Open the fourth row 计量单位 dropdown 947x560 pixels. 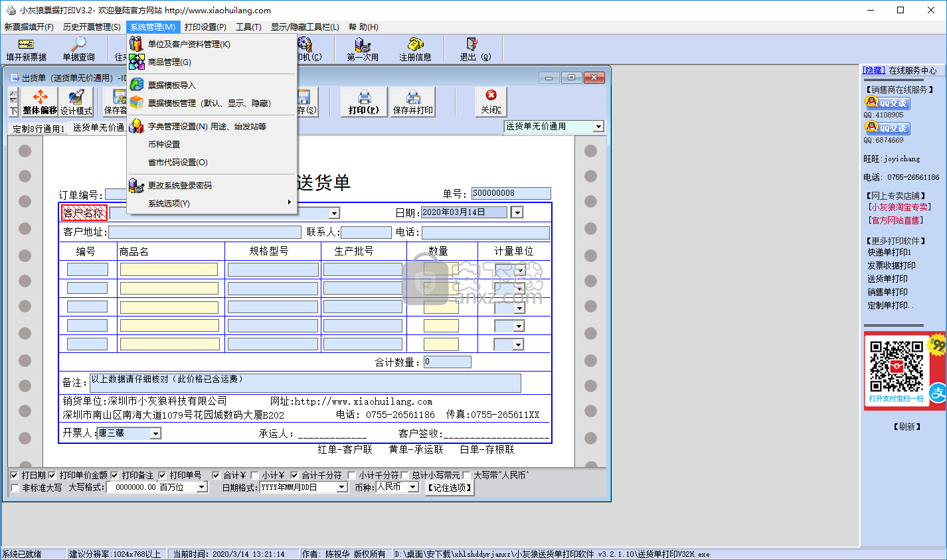pyautogui.click(x=519, y=326)
